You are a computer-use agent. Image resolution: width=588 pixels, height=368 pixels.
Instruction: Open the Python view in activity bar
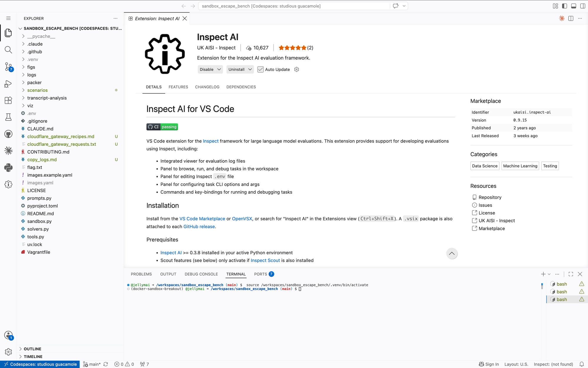(8, 168)
